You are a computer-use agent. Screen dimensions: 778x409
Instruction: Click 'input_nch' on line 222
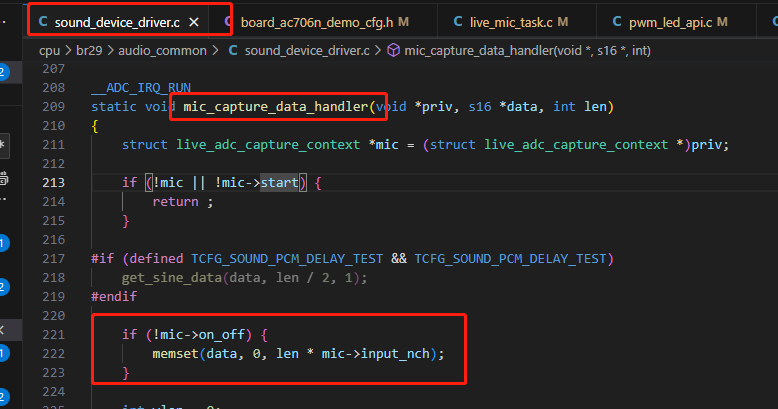(x=395, y=354)
